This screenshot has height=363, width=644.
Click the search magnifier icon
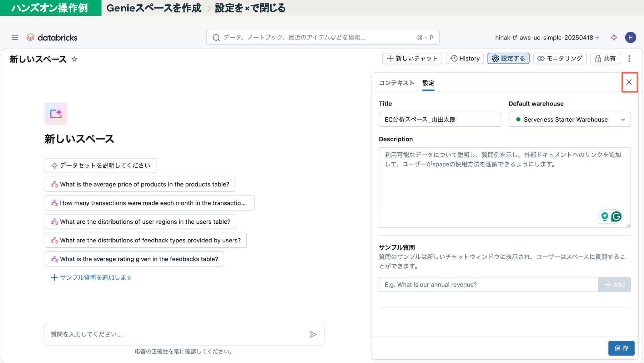(x=216, y=38)
